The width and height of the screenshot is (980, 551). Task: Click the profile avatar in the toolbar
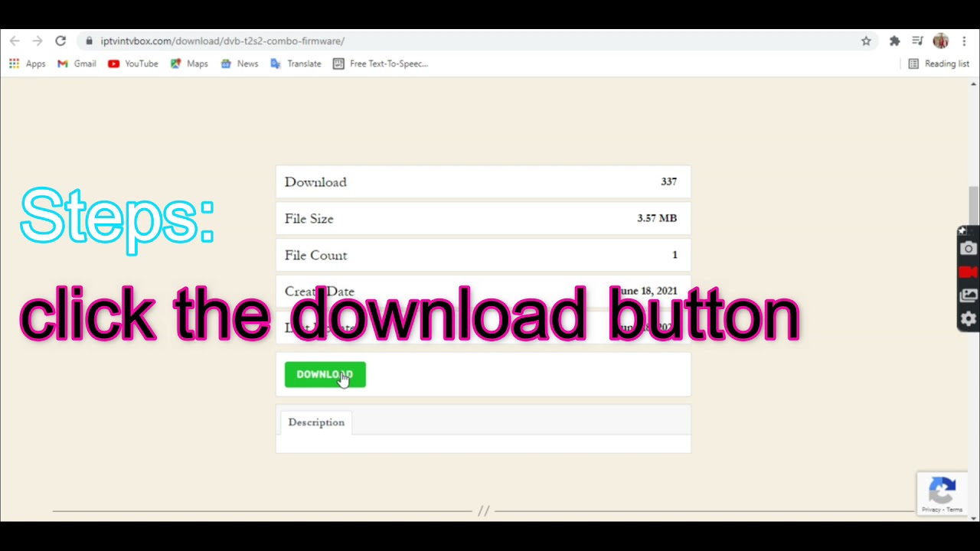click(x=941, y=41)
